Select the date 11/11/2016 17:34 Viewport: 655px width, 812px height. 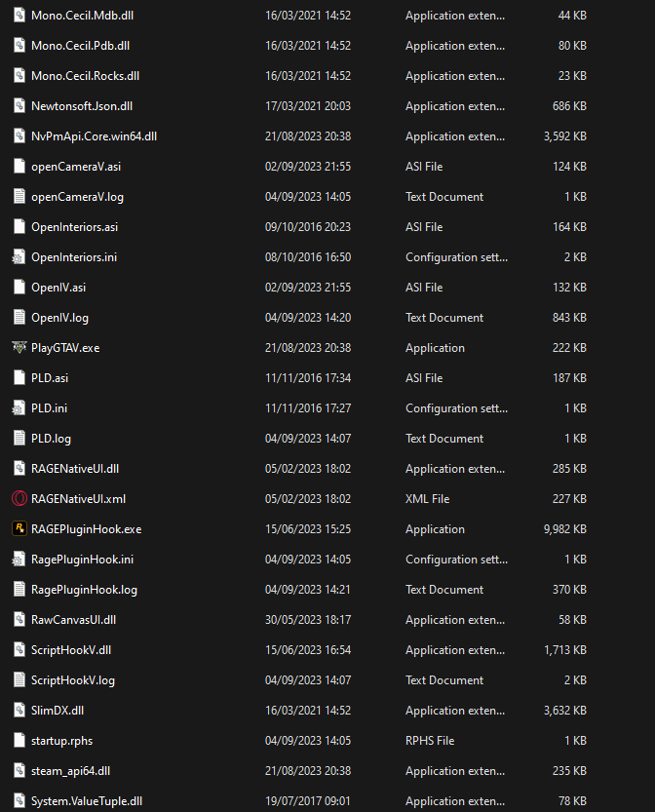[308, 378]
